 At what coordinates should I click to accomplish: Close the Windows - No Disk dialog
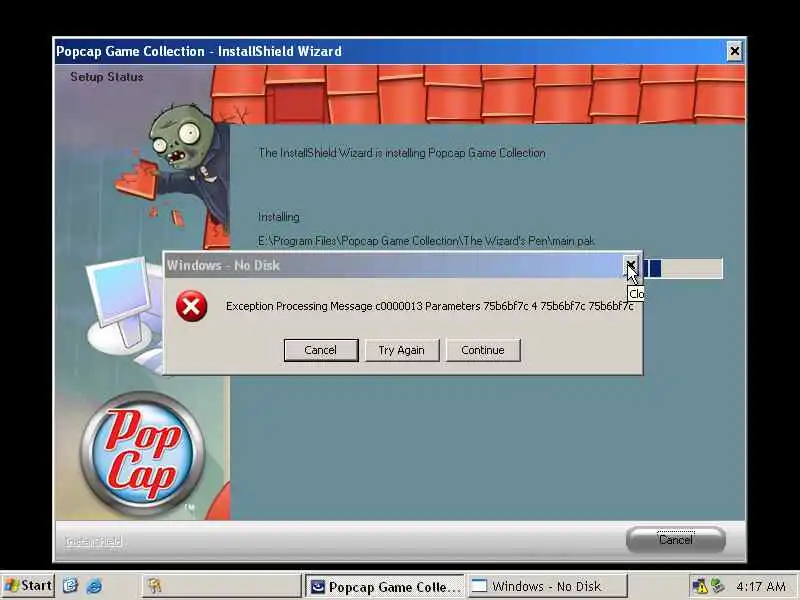pos(631,265)
